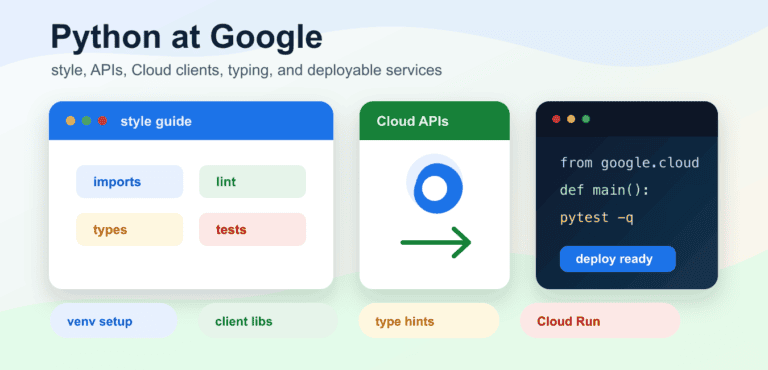
Task: Click the green dot in the code window
Action: tap(586, 119)
